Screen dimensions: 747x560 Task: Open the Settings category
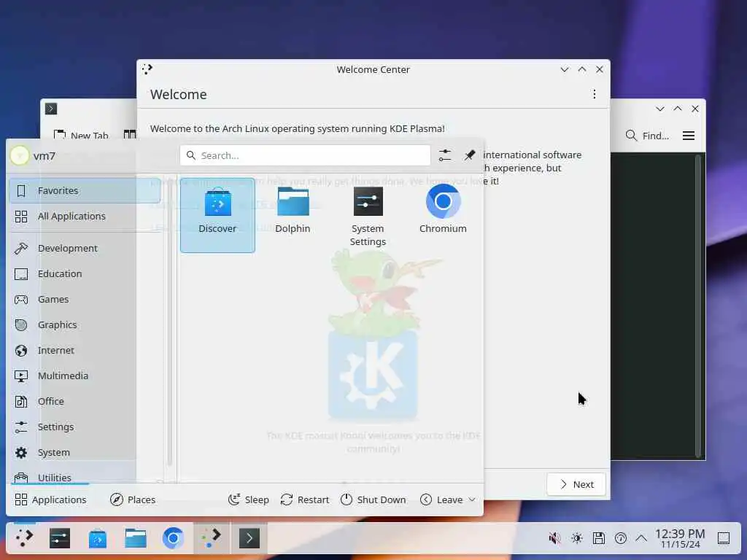[x=85, y=427]
